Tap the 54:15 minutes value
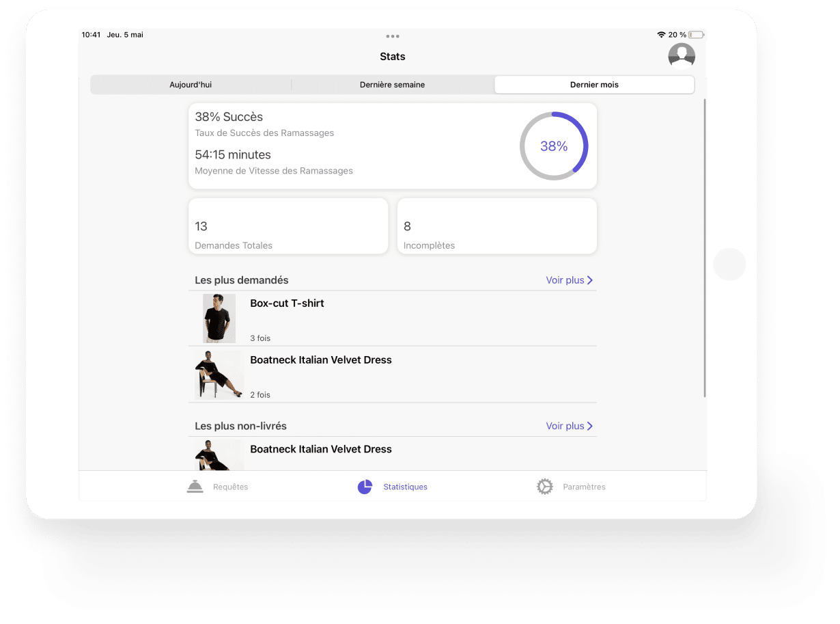Viewport: 840px width, 624px height. point(233,155)
